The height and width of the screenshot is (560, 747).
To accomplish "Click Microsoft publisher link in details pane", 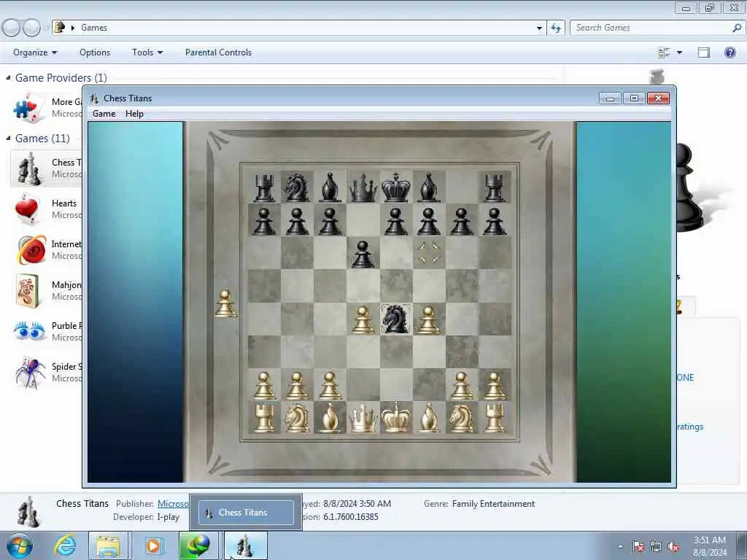I will [173, 504].
